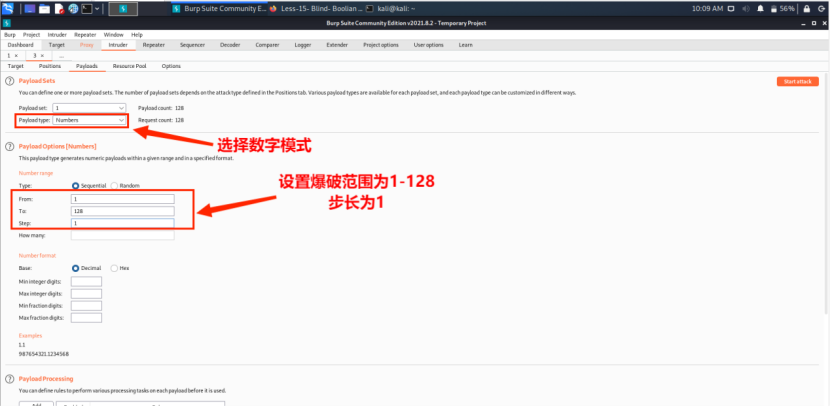Viewport: 830px width, 407px height.
Task: Switch to Burp Suite Community taskbar window
Action: [x=220, y=8]
